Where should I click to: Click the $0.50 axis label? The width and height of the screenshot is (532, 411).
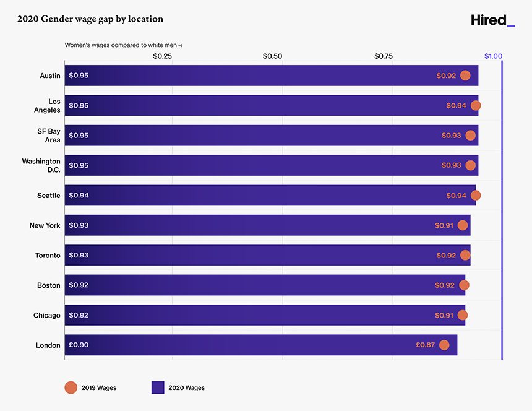coord(272,56)
